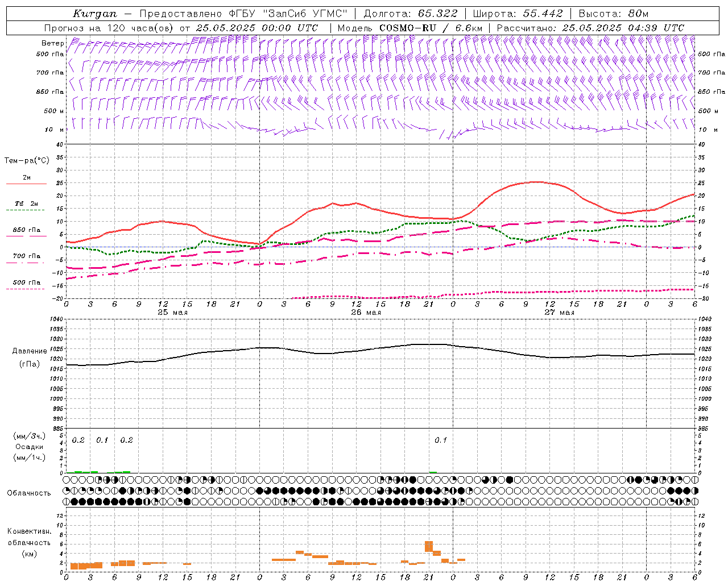This screenshot has width=728, height=582.
Task: Click the "25 мая" date label
Action: pyautogui.click(x=173, y=313)
